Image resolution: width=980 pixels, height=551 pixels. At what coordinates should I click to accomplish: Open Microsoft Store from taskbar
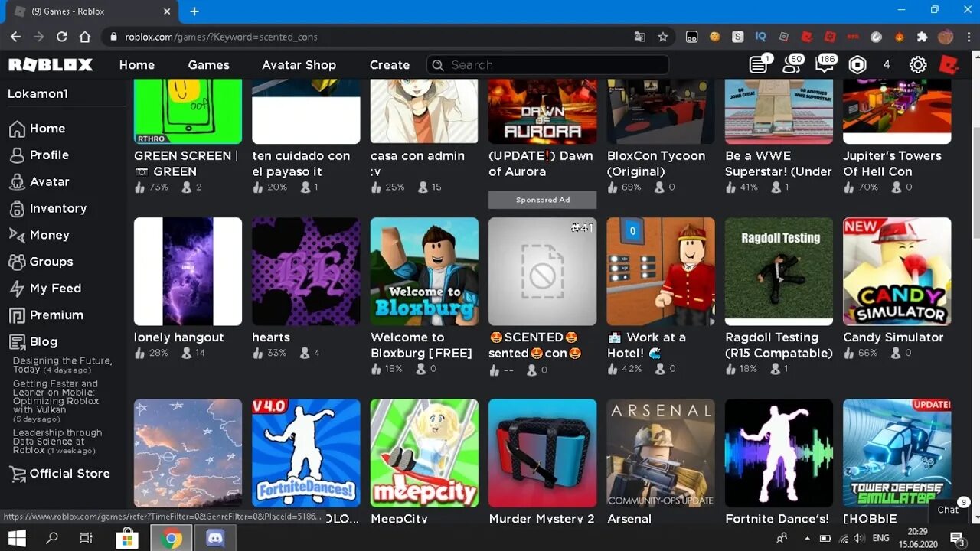point(127,539)
